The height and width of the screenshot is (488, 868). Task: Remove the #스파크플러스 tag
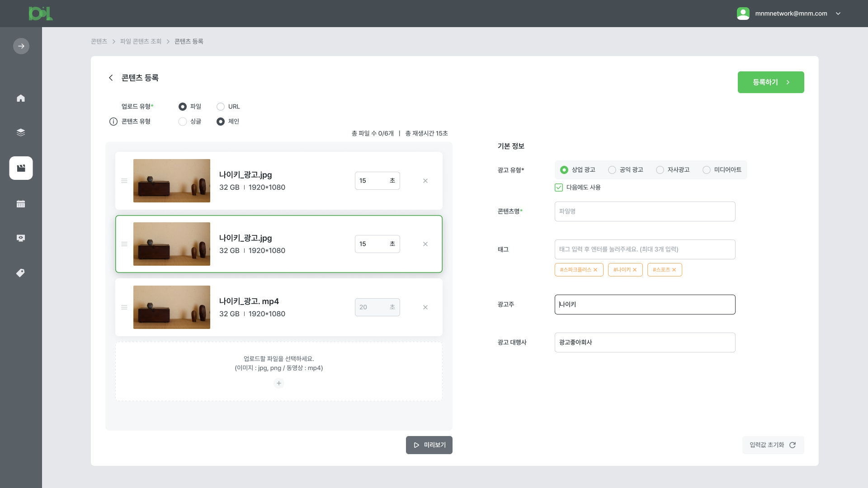click(x=595, y=270)
